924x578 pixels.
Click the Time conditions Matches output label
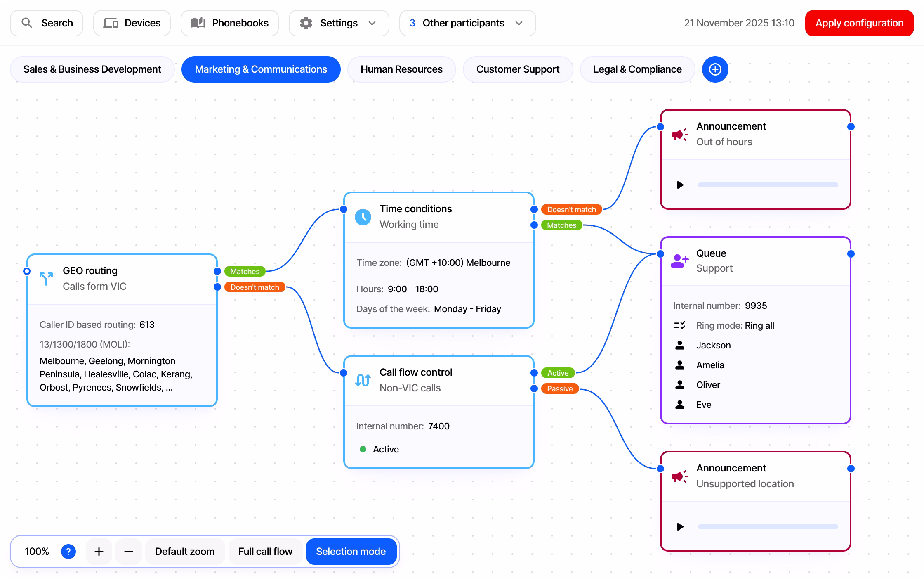coord(561,225)
